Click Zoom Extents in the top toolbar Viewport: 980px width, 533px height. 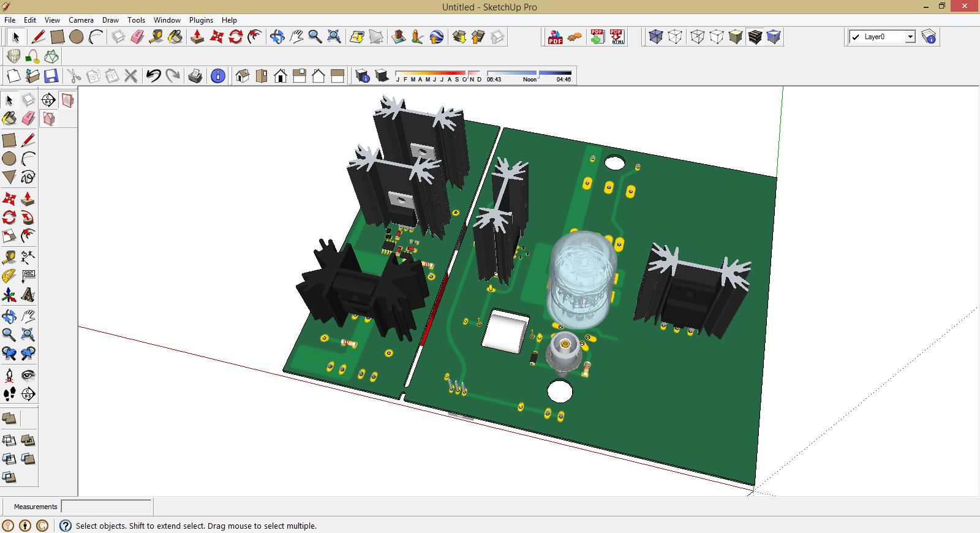click(x=334, y=37)
